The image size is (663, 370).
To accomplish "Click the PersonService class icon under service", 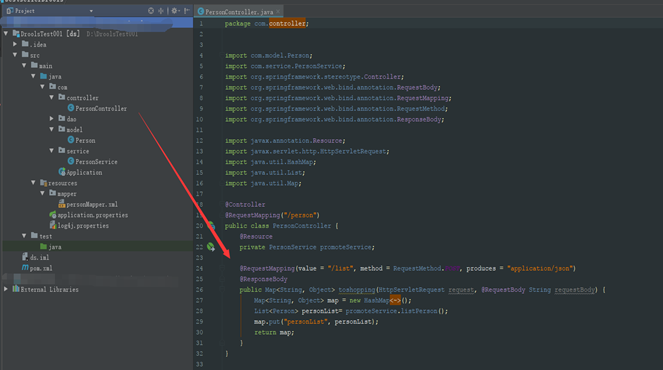I will pyautogui.click(x=71, y=161).
